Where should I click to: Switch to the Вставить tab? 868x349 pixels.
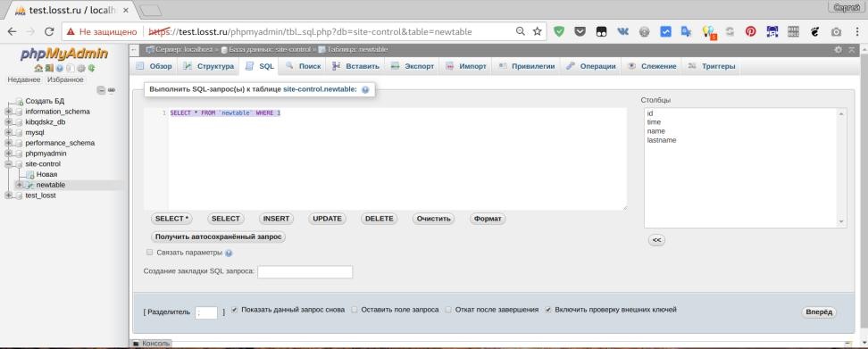pos(355,66)
